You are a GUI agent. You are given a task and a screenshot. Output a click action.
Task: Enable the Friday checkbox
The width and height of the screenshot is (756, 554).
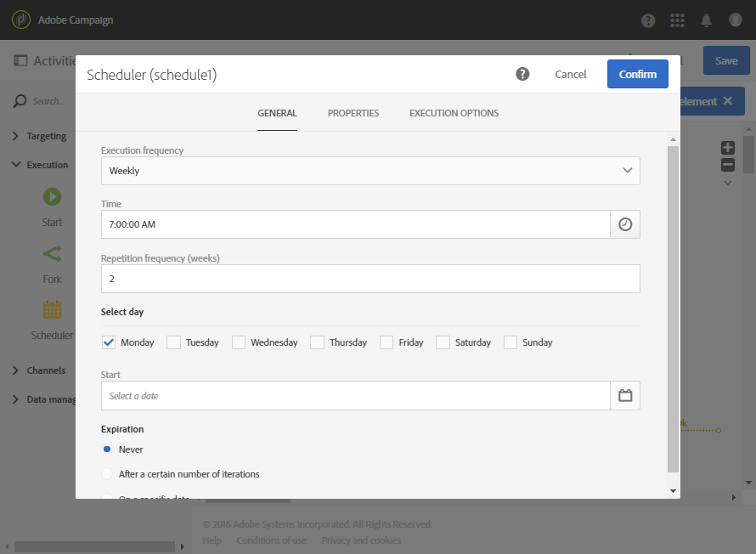tap(386, 342)
